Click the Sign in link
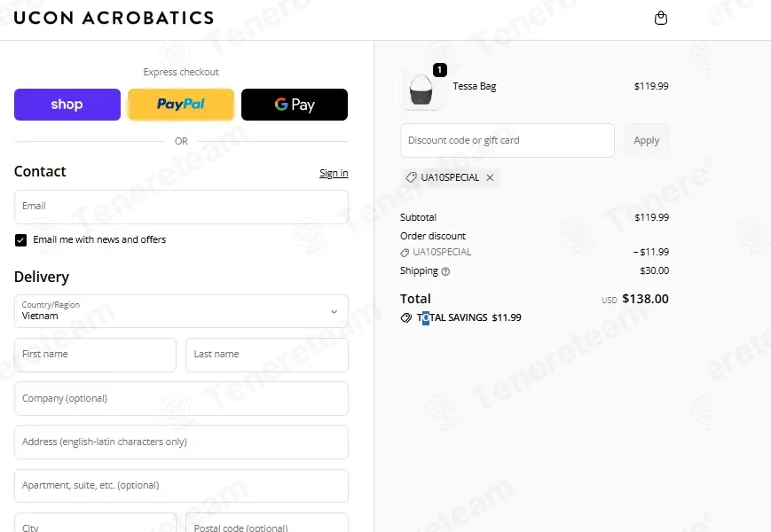771x532 pixels. pos(334,173)
